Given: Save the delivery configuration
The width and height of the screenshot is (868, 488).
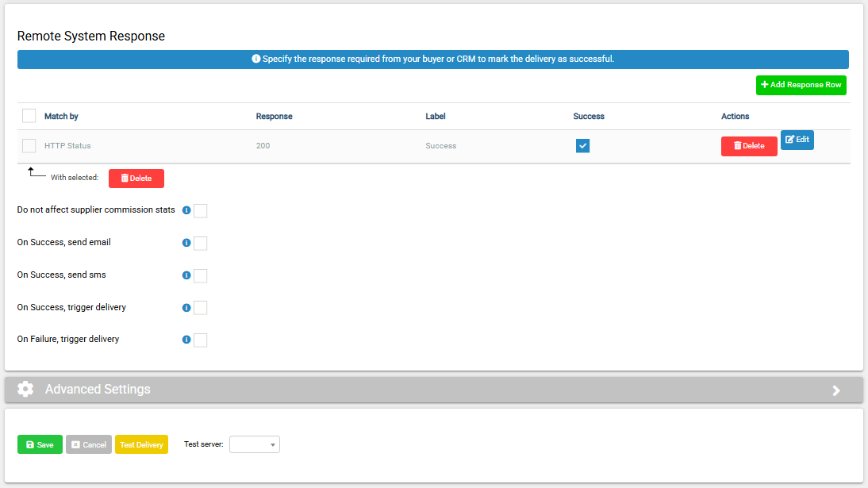Looking at the screenshot, I should (x=40, y=444).
